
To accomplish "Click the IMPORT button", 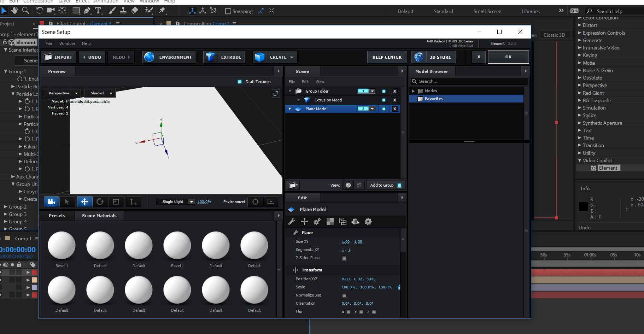I will [x=58, y=57].
